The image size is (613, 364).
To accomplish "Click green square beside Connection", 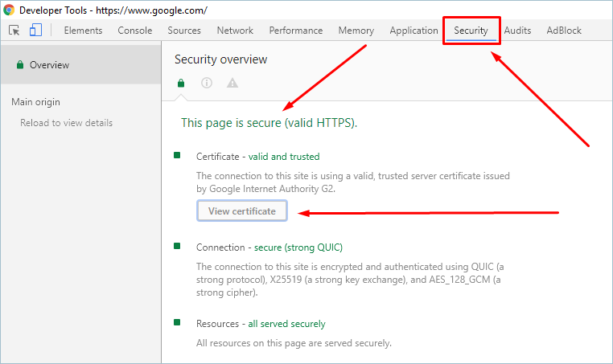I will point(177,246).
